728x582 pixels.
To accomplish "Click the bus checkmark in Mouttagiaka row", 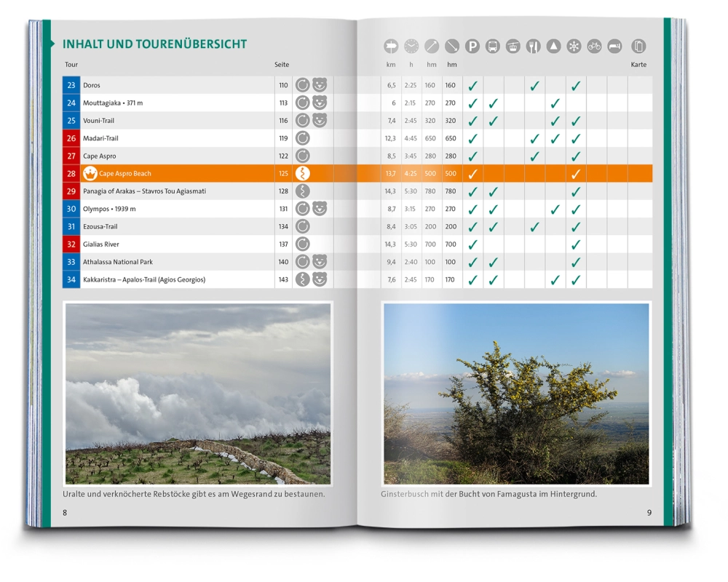I will click(493, 103).
